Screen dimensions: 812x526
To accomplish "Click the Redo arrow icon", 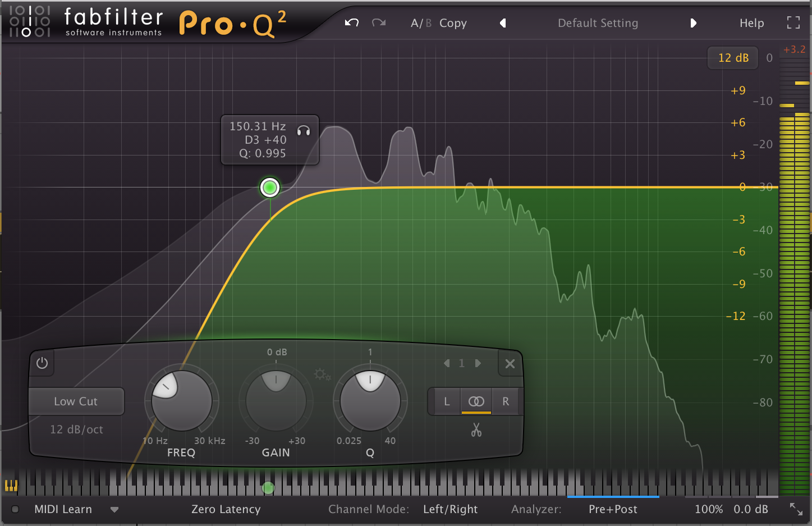I will point(379,23).
